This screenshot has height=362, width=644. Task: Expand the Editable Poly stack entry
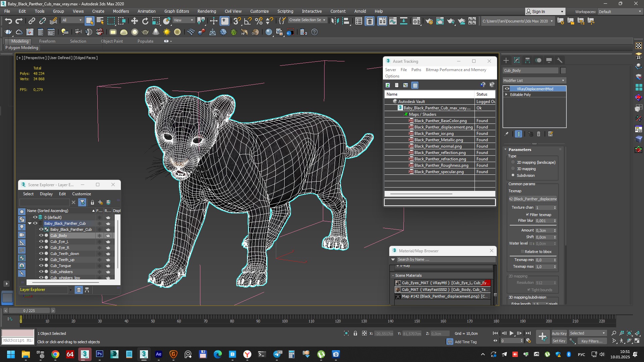(506, 95)
